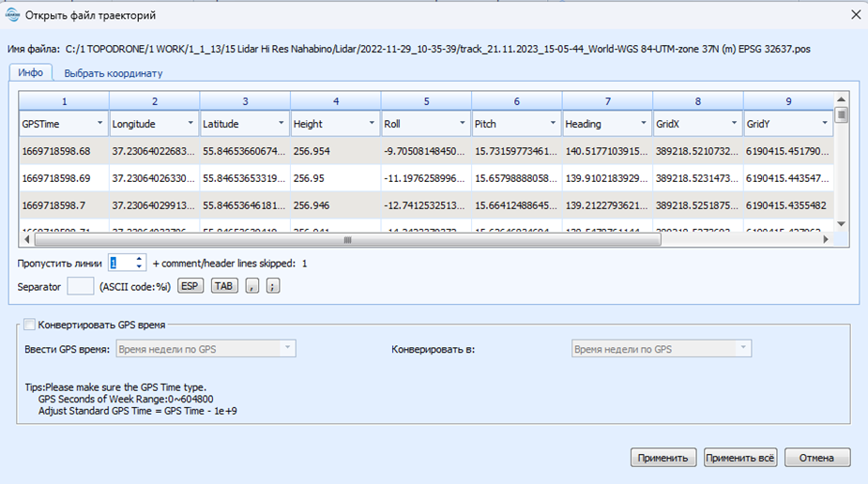This screenshot has height=484, width=868.
Task: Select Height cell 256.946
Action: [x=335, y=205]
